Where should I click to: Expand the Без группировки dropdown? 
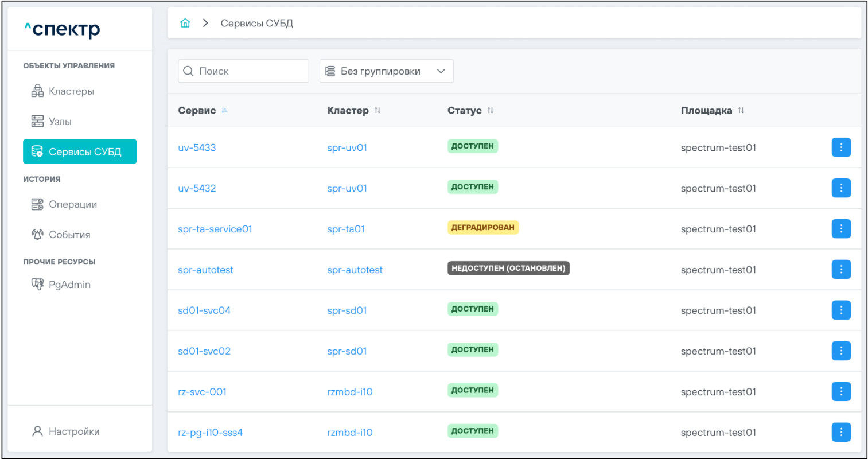[386, 71]
